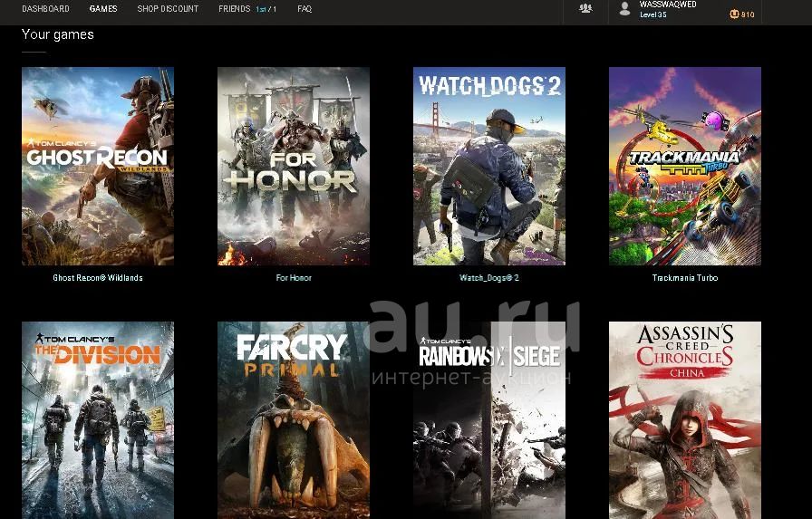Screen dimensions: 812x519
Task: Click the Your games heading
Action: [58, 34]
